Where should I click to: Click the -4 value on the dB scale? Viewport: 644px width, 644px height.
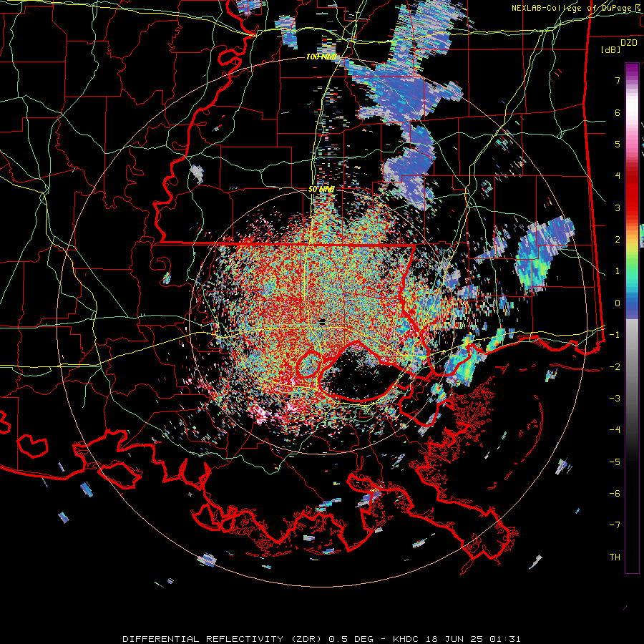tap(615, 430)
